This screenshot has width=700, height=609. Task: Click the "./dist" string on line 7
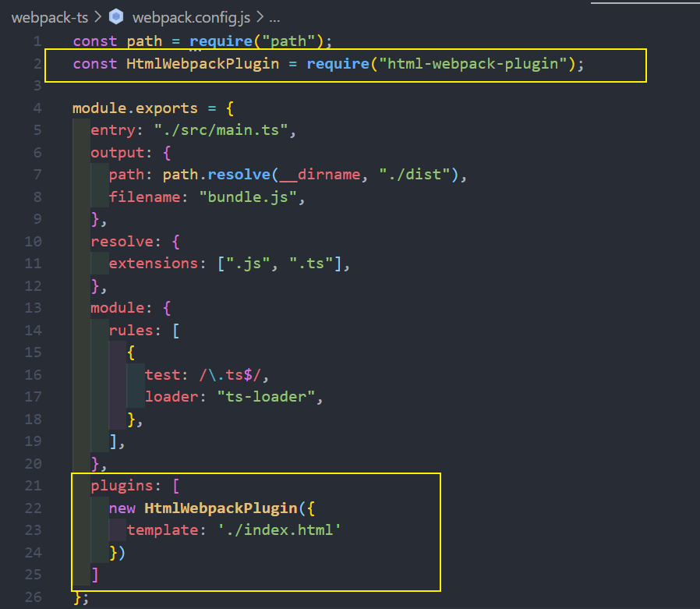pyautogui.click(x=415, y=175)
